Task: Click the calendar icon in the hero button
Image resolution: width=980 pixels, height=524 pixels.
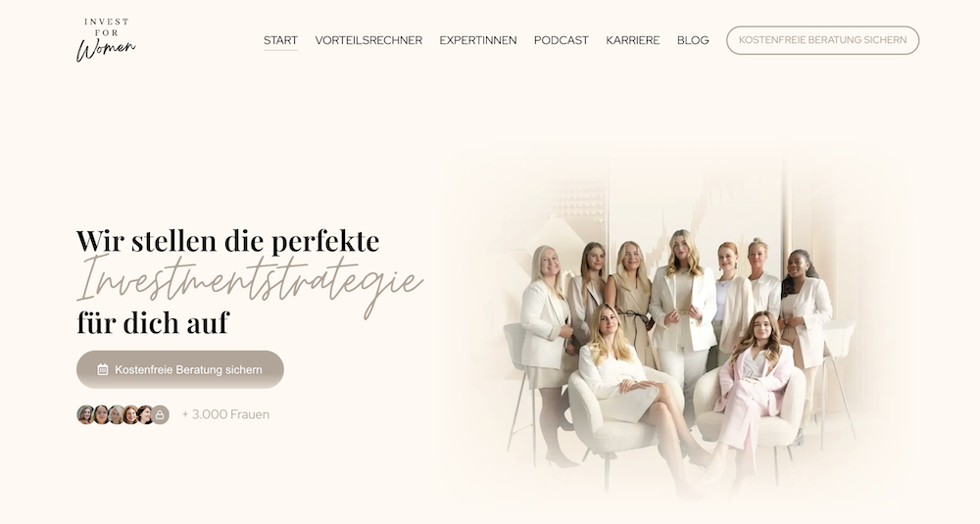Action: click(x=103, y=369)
